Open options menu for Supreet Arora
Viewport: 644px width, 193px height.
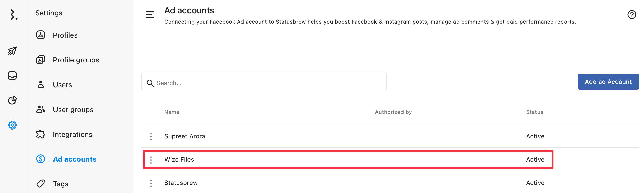tap(151, 137)
